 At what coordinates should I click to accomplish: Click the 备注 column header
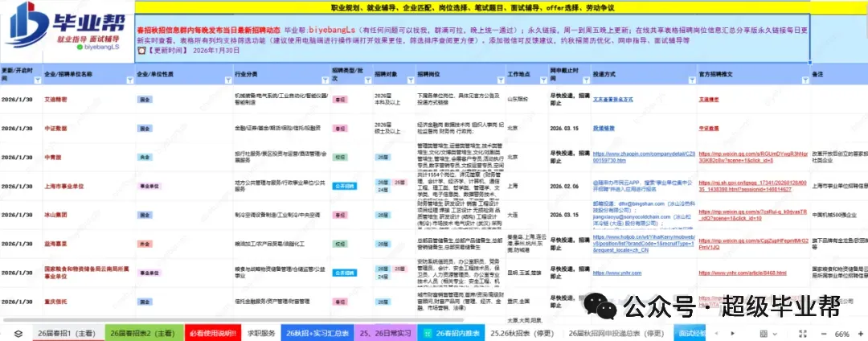pos(839,74)
